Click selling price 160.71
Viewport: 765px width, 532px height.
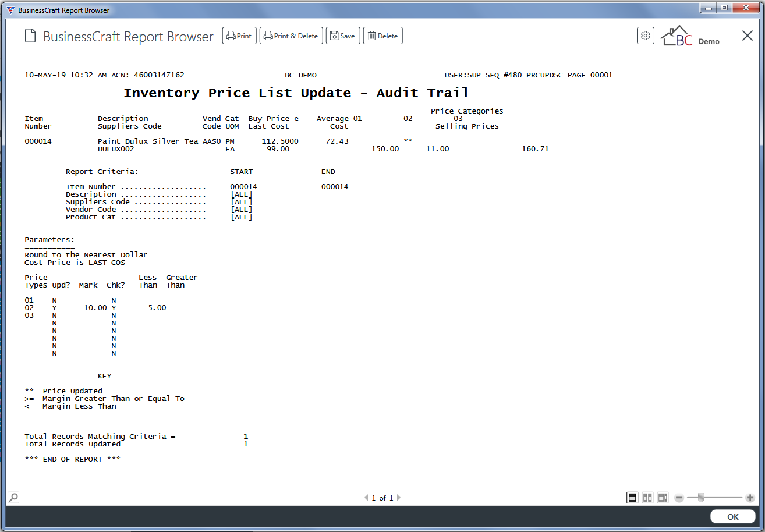535,149
